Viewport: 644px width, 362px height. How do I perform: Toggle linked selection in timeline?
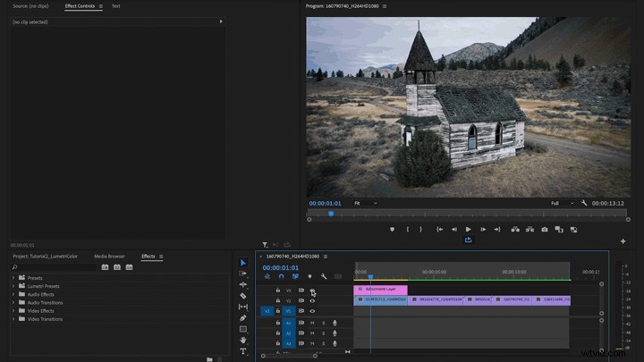[x=295, y=276]
